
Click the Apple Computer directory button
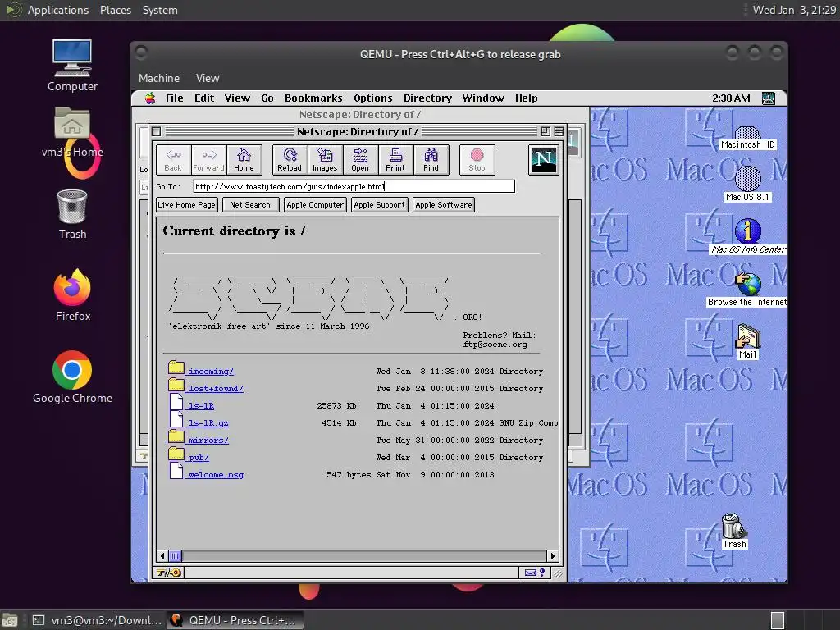point(315,204)
